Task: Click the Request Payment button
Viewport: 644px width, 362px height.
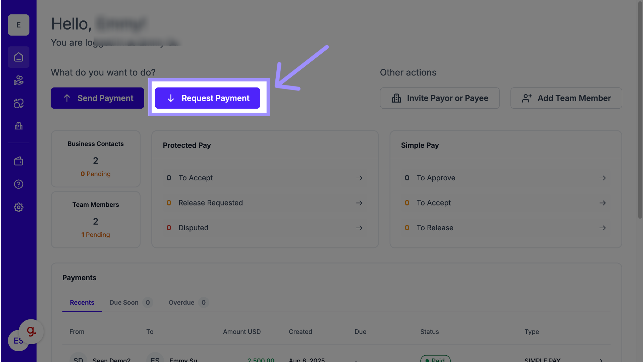Action: [x=207, y=98]
